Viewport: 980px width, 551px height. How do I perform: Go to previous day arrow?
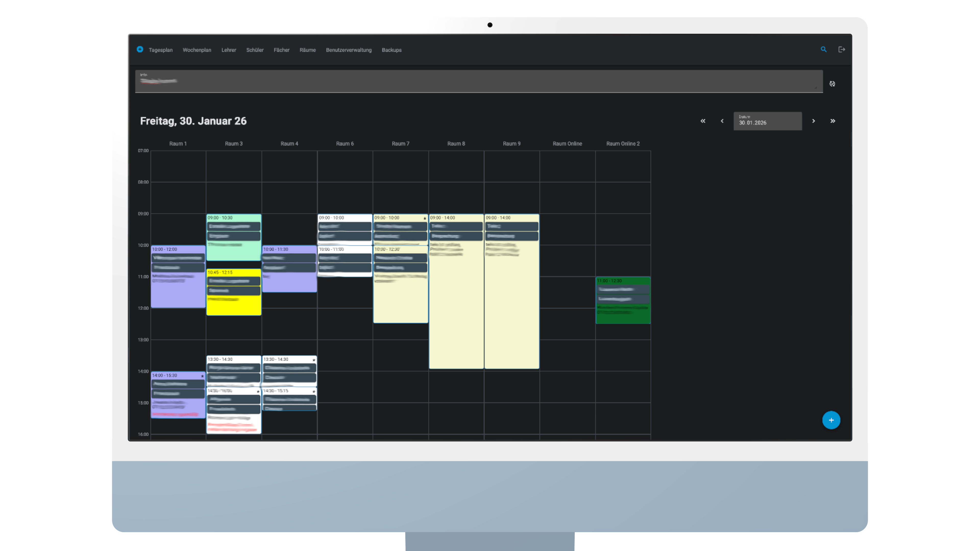tap(722, 121)
